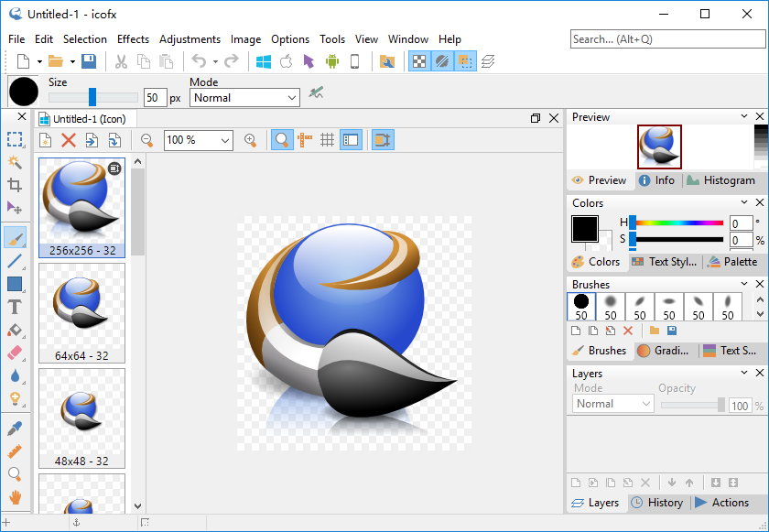Switch to the Histogram tab
The height and width of the screenshot is (532, 769).
pos(721,180)
